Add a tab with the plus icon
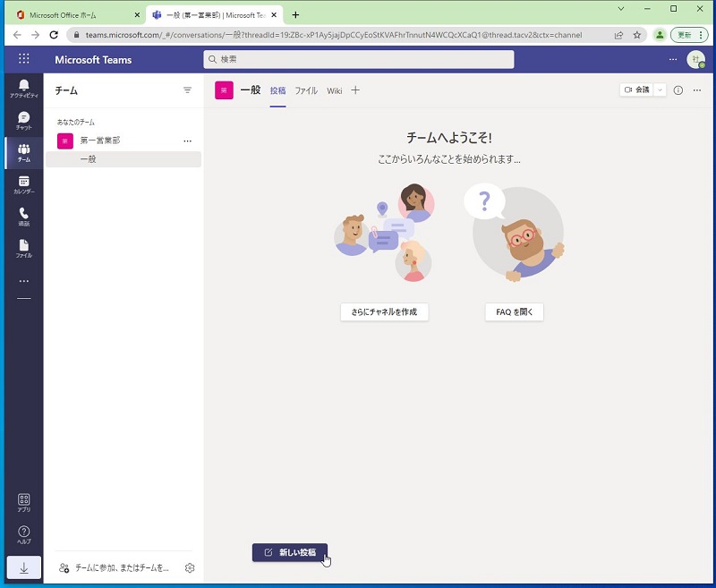Image resolution: width=716 pixels, height=588 pixels. click(x=355, y=90)
